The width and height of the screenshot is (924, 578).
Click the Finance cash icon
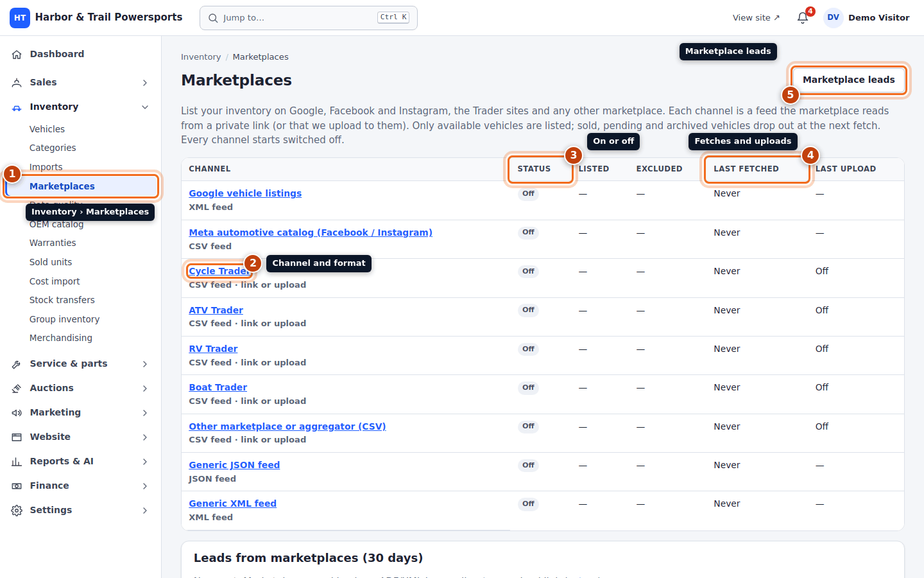pos(17,486)
